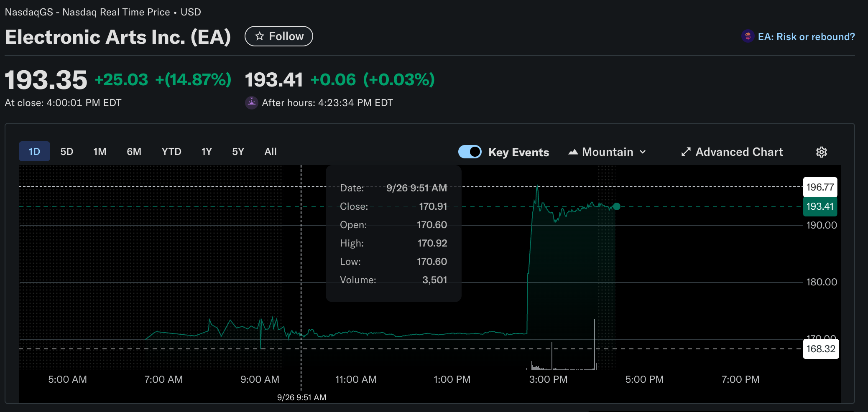Image resolution: width=868 pixels, height=412 pixels.
Task: Choose the All time range
Action: (271, 152)
